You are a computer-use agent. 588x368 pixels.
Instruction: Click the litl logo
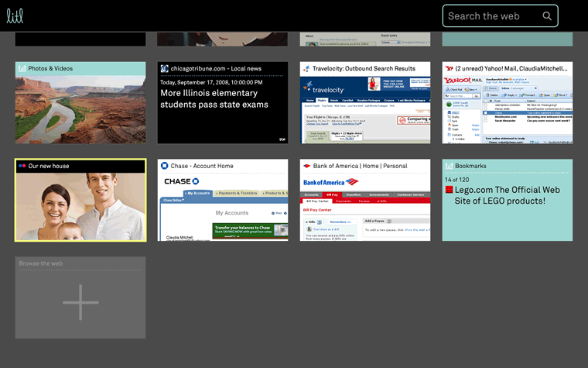pos(15,15)
